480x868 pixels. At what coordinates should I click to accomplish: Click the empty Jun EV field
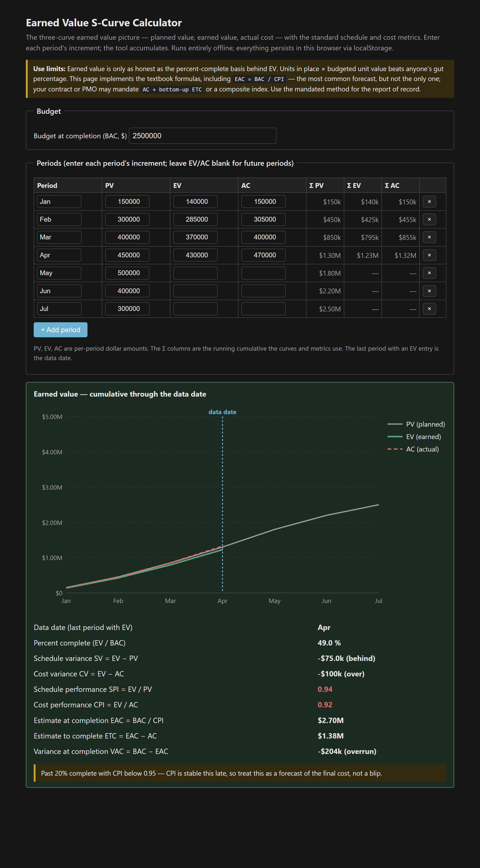[195, 291]
